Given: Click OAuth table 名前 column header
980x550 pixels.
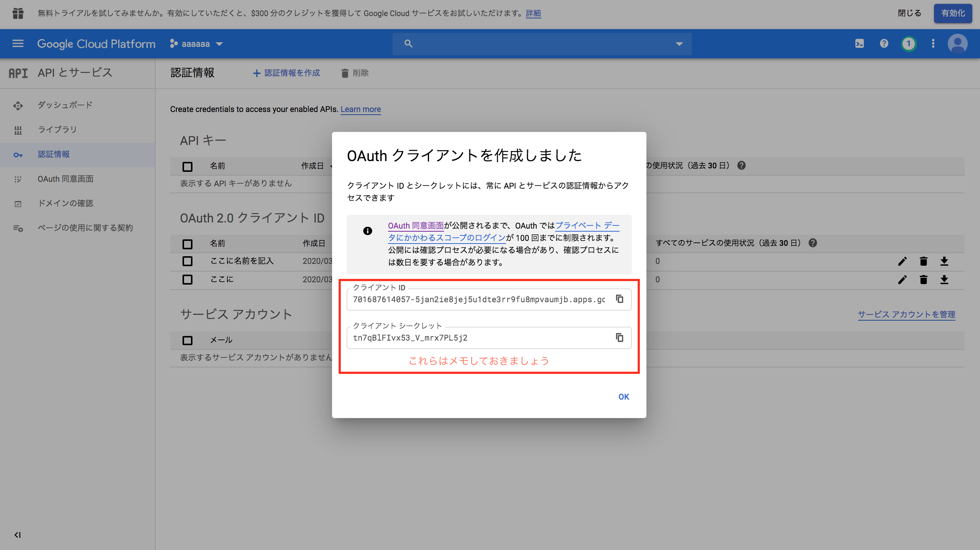Looking at the screenshot, I should click(217, 243).
